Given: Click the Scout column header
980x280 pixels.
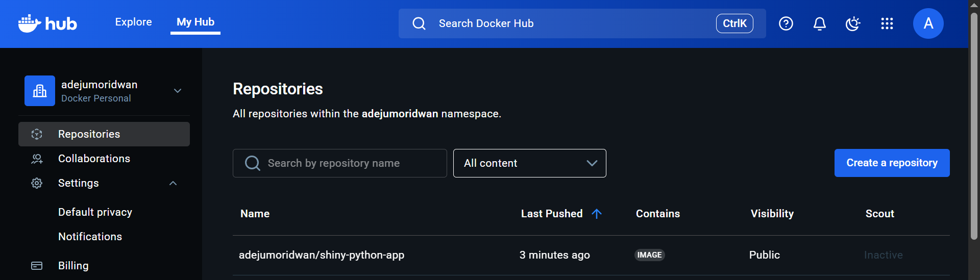Looking at the screenshot, I should (880, 214).
